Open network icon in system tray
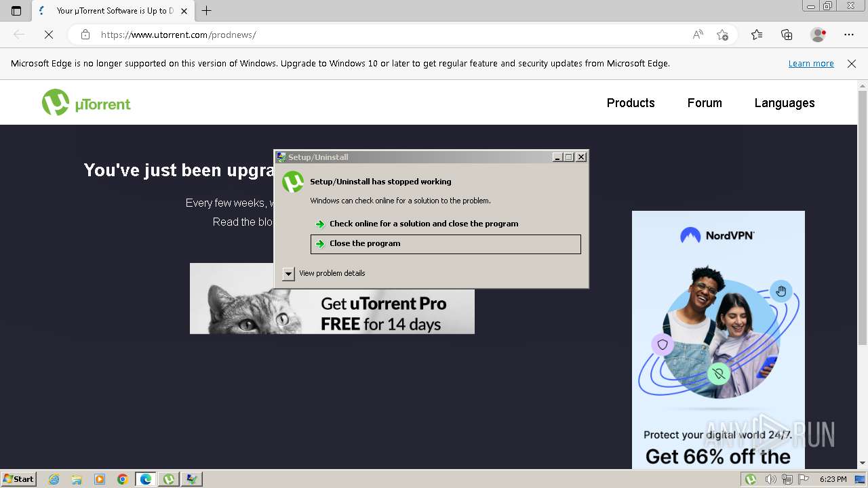This screenshot has height=488, width=868. (787, 479)
